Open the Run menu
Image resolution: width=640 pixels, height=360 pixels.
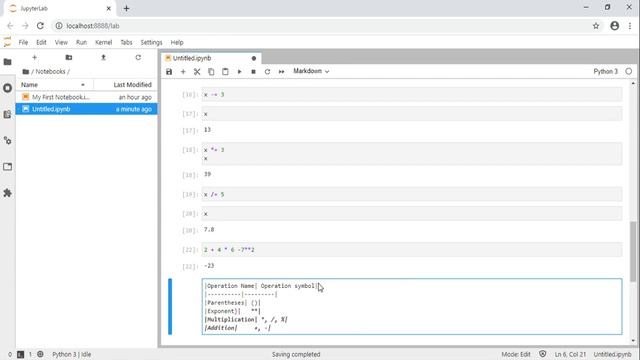coord(81,42)
